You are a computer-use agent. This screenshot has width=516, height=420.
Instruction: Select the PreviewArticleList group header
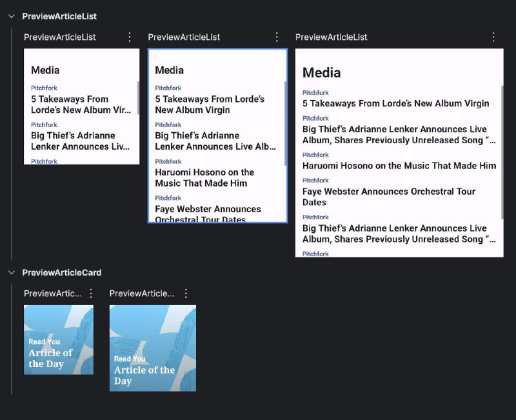click(x=59, y=16)
